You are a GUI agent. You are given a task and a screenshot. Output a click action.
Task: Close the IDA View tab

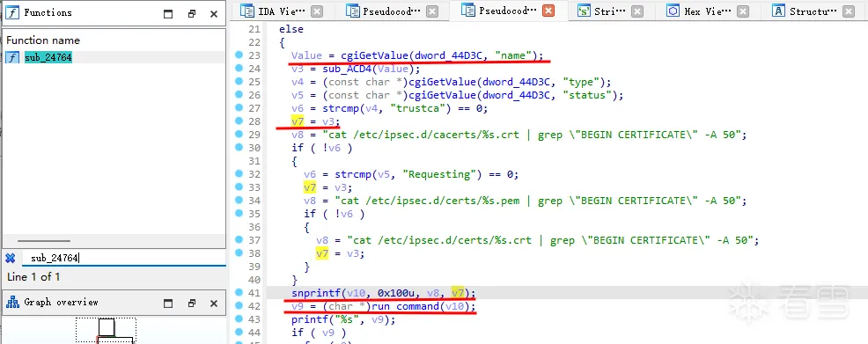pos(317,11)
